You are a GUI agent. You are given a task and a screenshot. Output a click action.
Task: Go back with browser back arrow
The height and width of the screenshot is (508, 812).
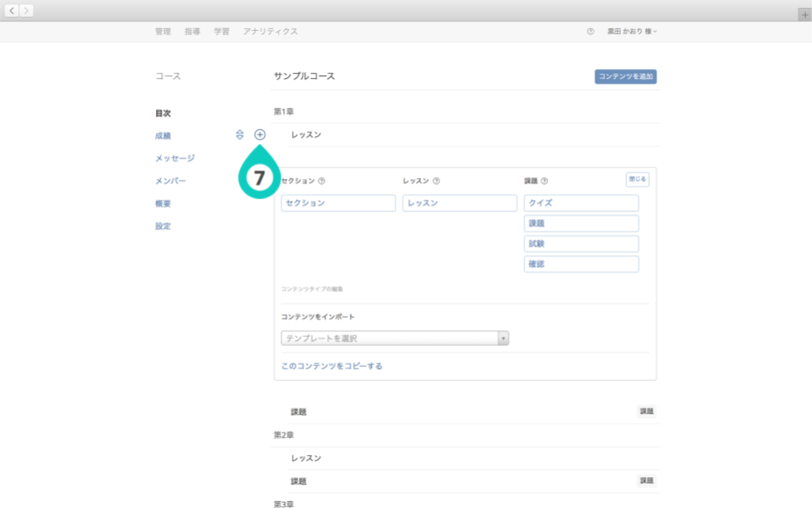pyautogui.click(x=12, y=11)
